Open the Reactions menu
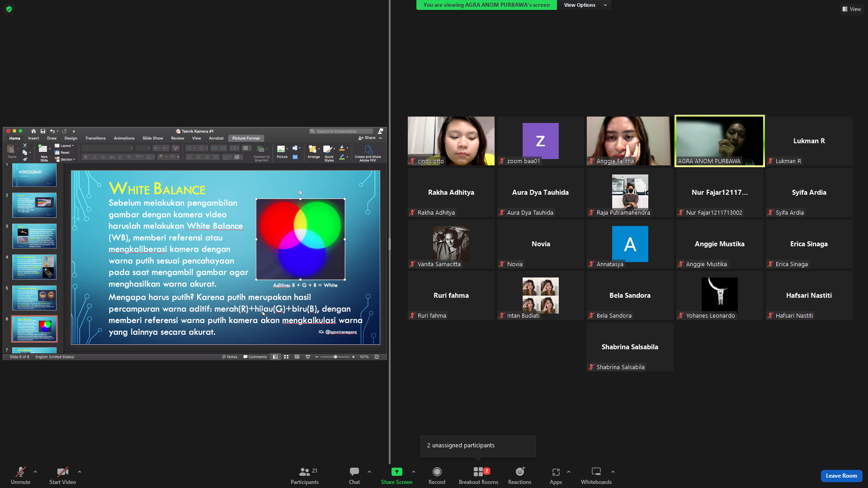Screen dimensions: 868x488 [519, 476]
